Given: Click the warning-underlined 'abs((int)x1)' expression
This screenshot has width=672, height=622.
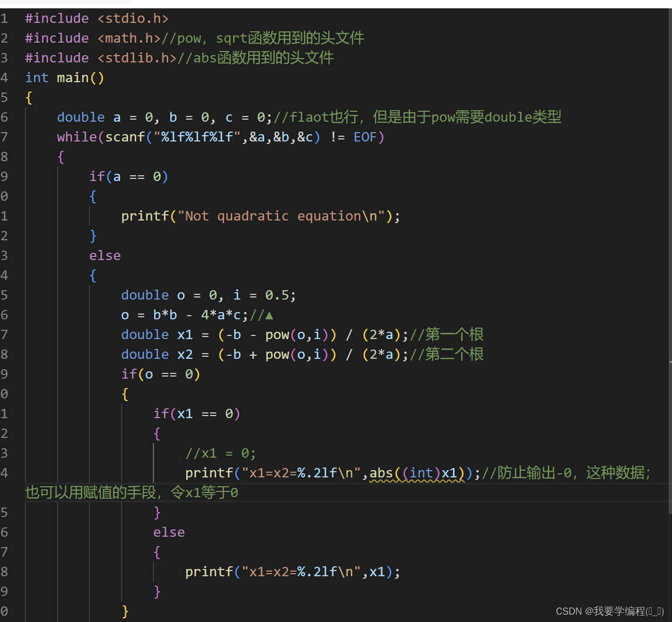Looking at the screenshot, I should pos(417,473).
